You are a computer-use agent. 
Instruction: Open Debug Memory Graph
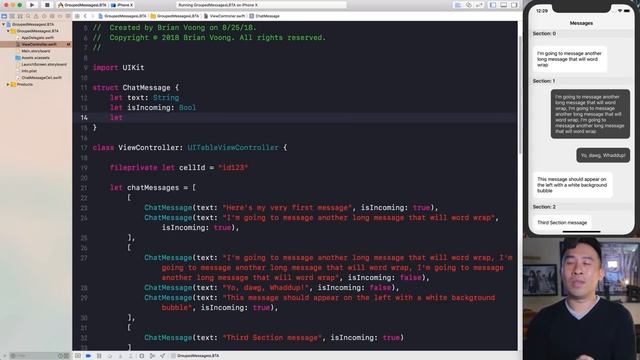click(152, 356)
